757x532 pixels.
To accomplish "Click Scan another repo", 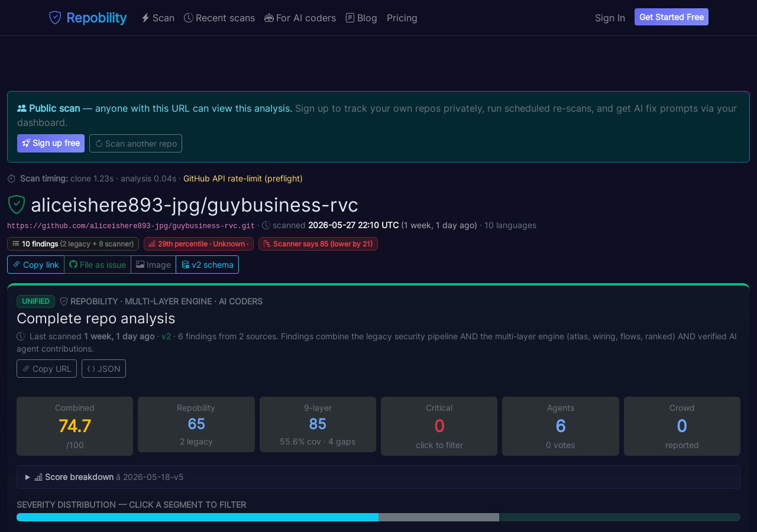I will 135,143.
